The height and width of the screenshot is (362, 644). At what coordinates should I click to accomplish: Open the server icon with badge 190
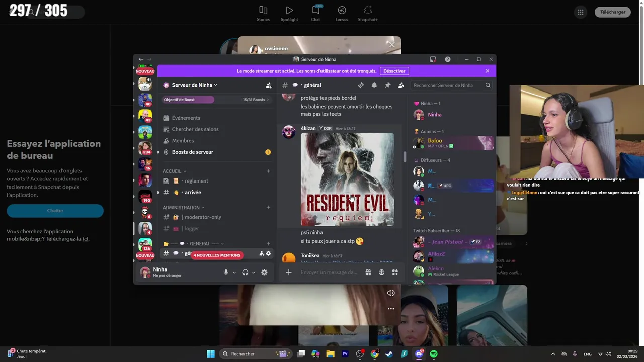click(145, 196)
